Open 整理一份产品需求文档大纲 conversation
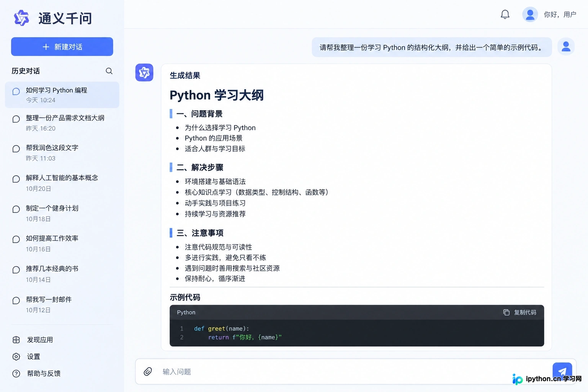The height and width of the screenshot is (392, 588). pyautogui.click(x=62, y=123)
